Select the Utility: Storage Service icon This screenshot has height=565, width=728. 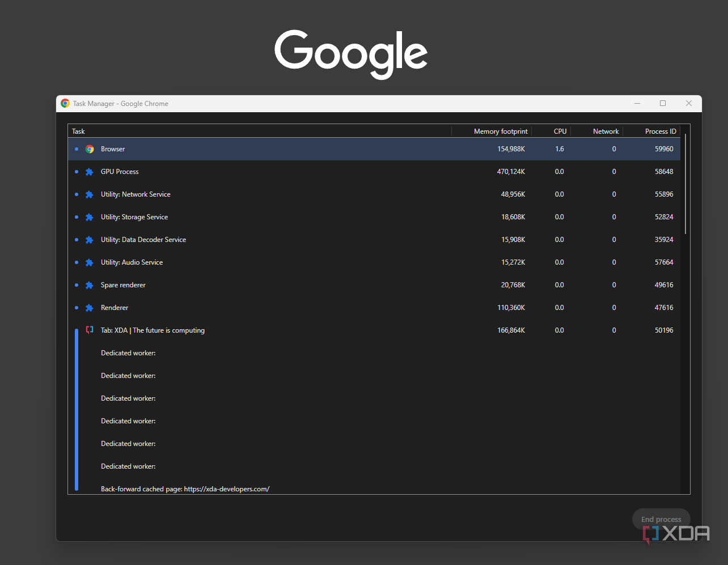click(x=90, y=216)
